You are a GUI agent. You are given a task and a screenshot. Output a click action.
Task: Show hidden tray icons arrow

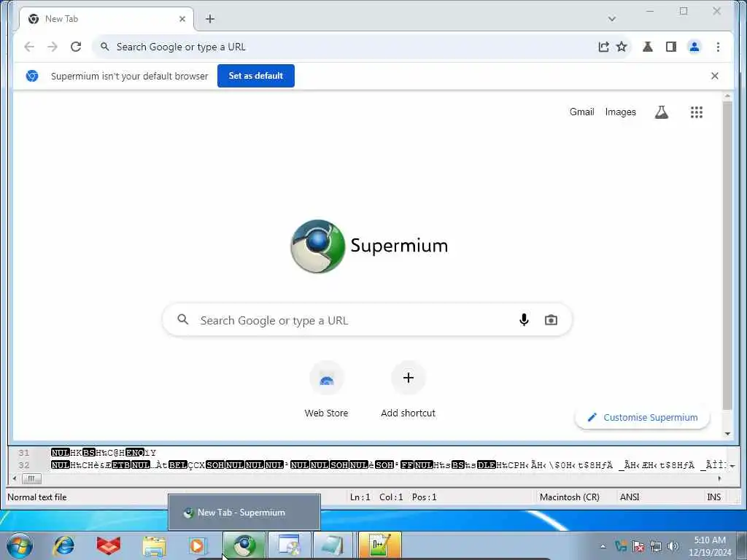coord(603,546)
